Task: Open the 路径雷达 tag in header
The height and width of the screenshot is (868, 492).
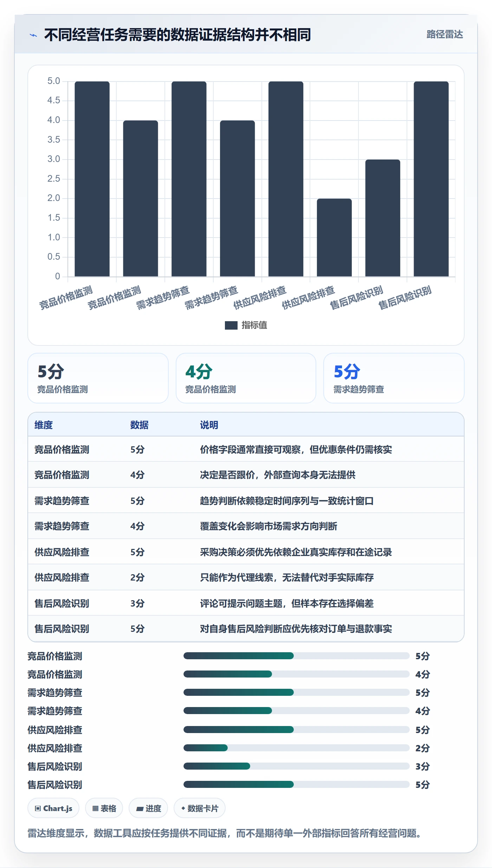Action: 445,34
